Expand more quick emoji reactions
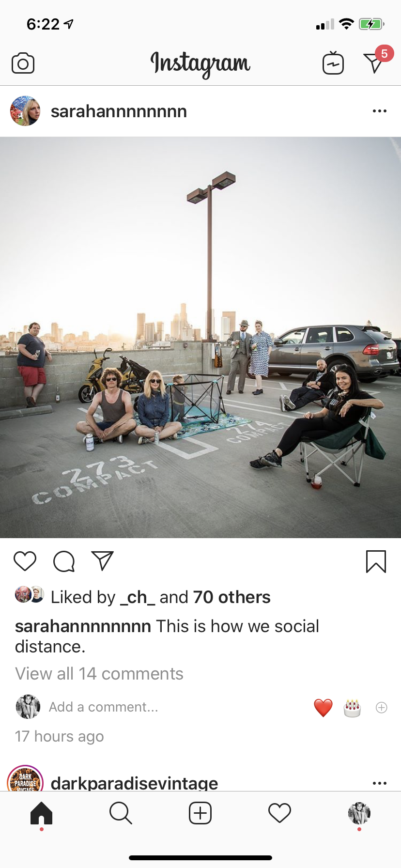Viewport: 401px width, 868px height. [382, 708]
